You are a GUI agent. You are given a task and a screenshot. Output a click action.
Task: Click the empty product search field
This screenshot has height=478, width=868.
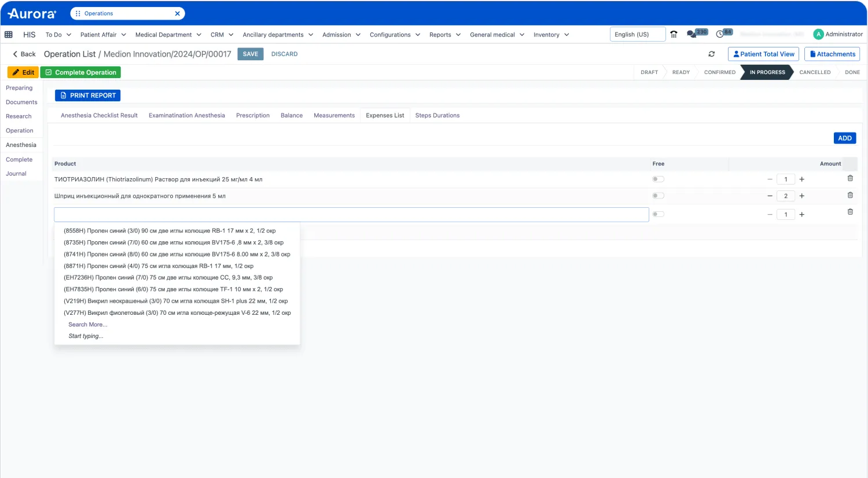point(351,215)
